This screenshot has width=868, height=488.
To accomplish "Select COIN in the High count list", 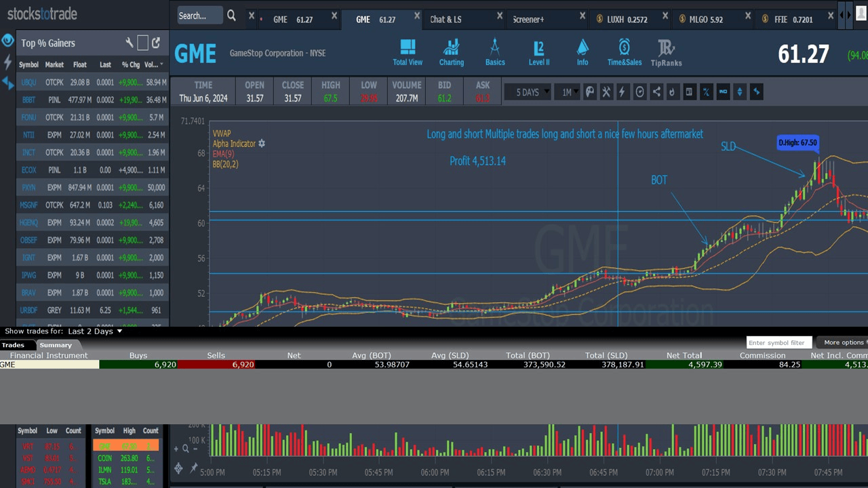I will pyautogui.click(x=126, y=457).
